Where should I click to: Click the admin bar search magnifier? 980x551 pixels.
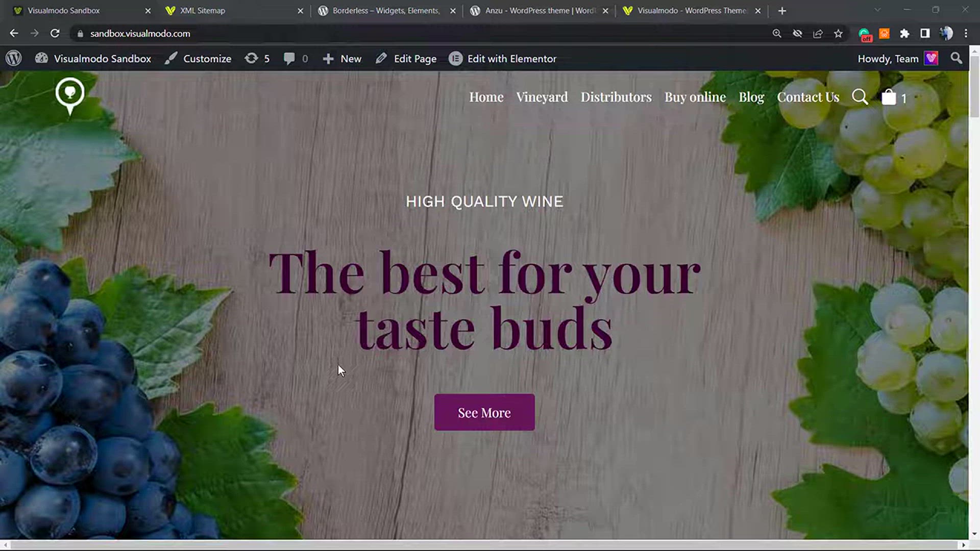[x=957, y=58]
